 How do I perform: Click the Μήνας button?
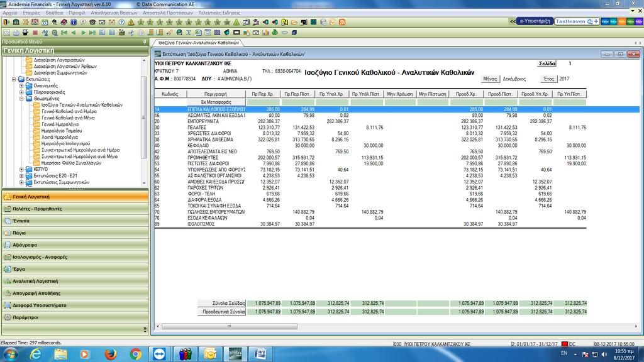coord(490,79)
